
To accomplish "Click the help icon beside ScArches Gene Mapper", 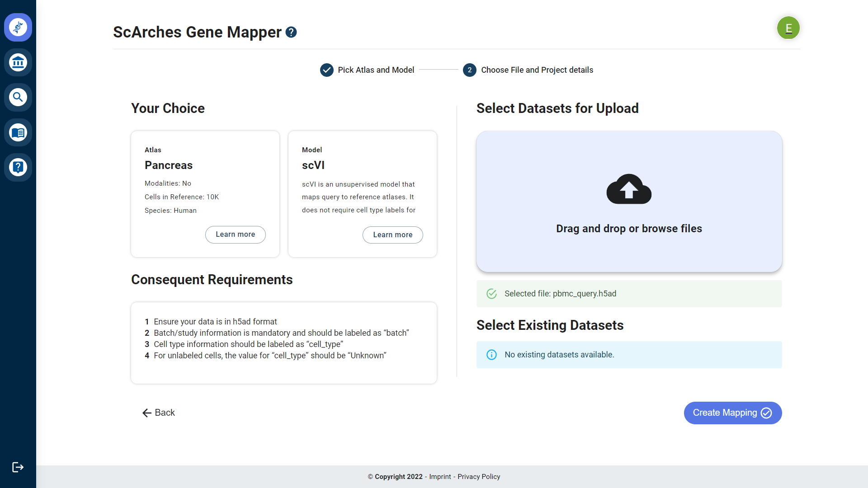I will [291, 32].
